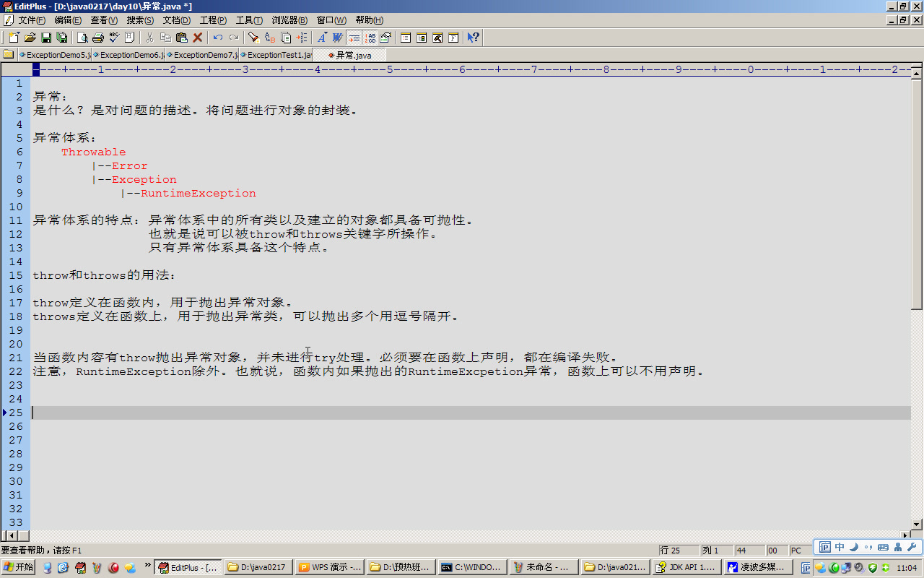
Task: Open the 文档(D) menu
Action: click(x=177, y=20)
